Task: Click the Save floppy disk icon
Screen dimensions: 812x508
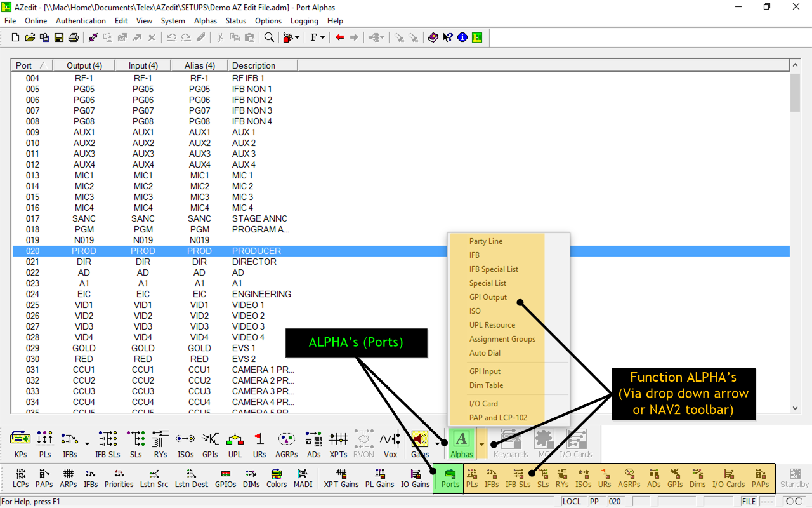Action: pos(58,37)
